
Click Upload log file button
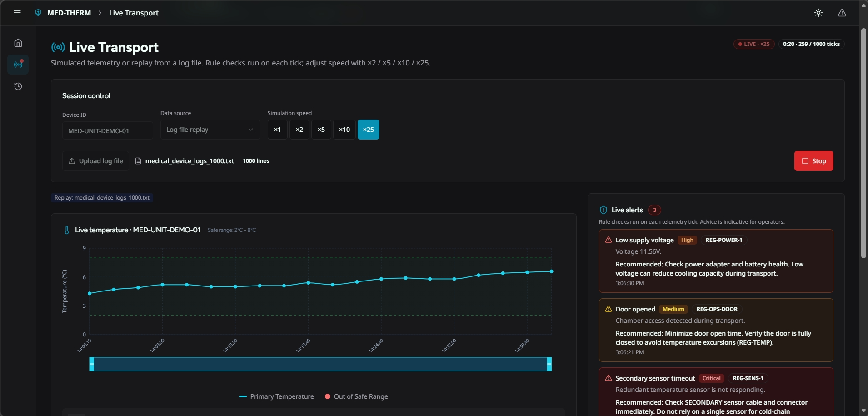tap(95, 161)
